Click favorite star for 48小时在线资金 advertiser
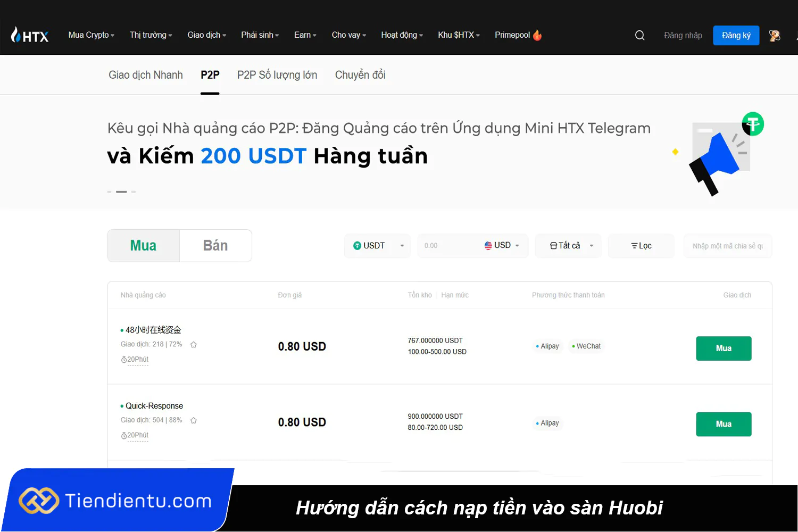798x532 pixels. (194, 345)
